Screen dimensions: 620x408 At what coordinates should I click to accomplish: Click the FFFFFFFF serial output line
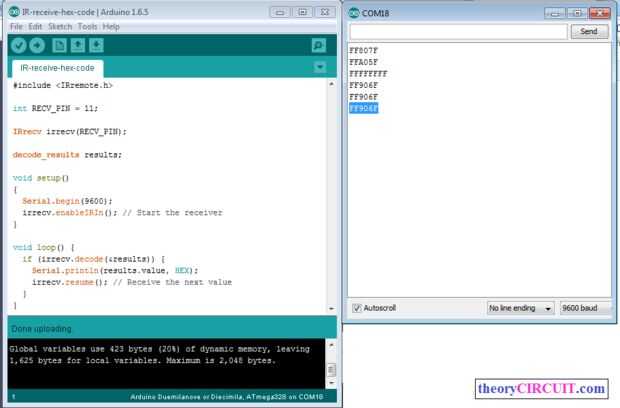368,74
